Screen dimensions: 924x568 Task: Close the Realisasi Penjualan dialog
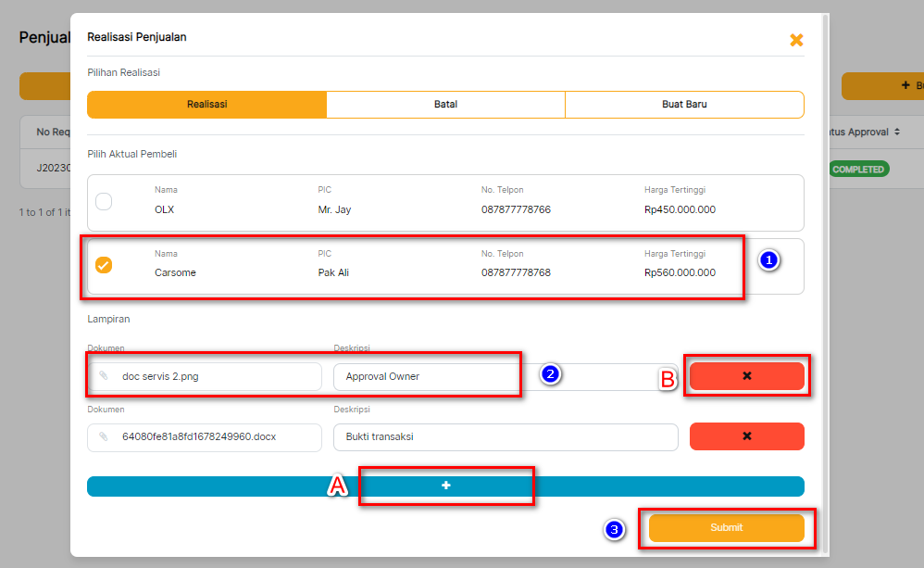click(x=796, y=40)
